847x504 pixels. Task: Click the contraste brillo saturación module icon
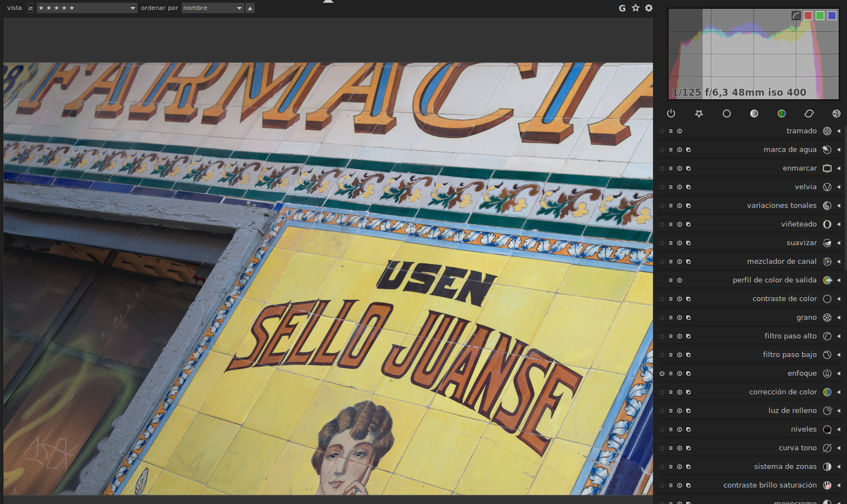coord(827,485)
